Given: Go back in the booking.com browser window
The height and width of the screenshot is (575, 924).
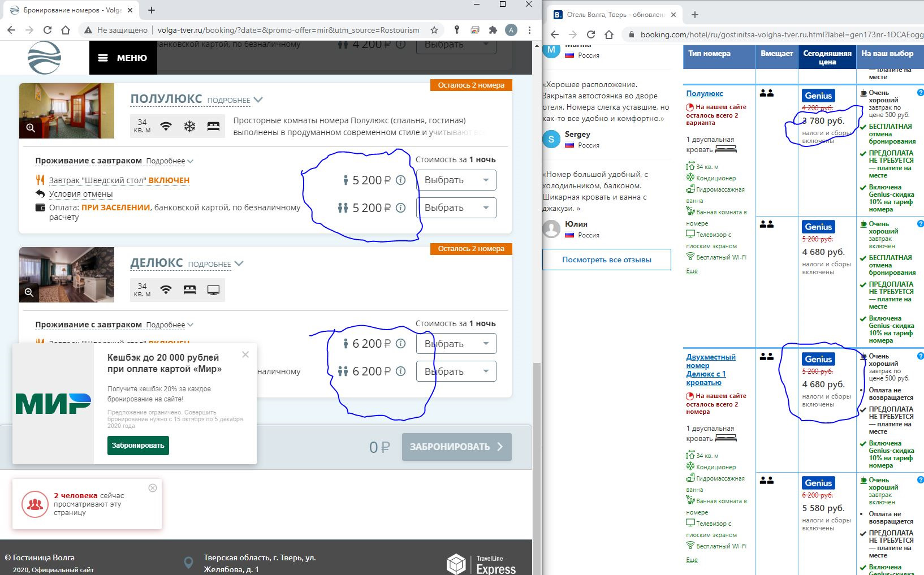Looking at the screenshot, I should click(x=555, y=34).
